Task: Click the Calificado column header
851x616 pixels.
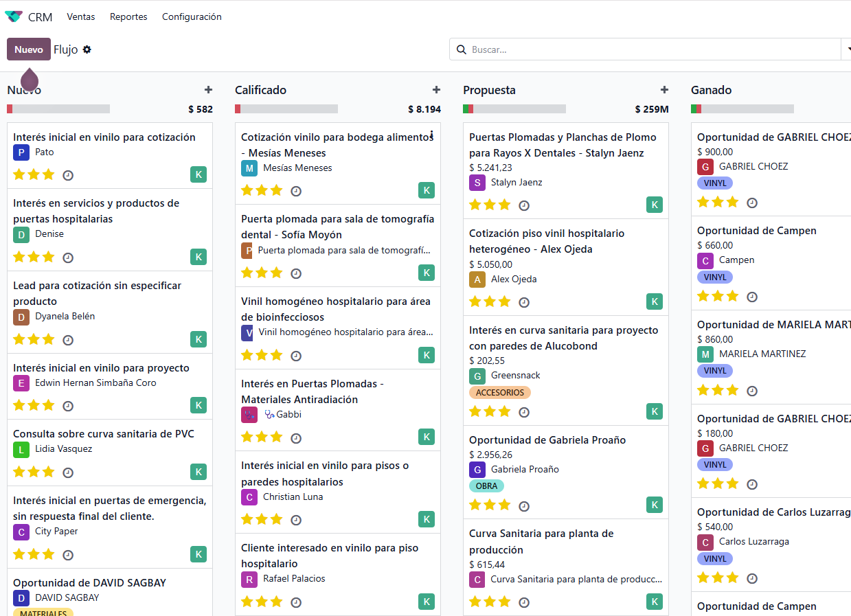Action: (x=260, y=90)
